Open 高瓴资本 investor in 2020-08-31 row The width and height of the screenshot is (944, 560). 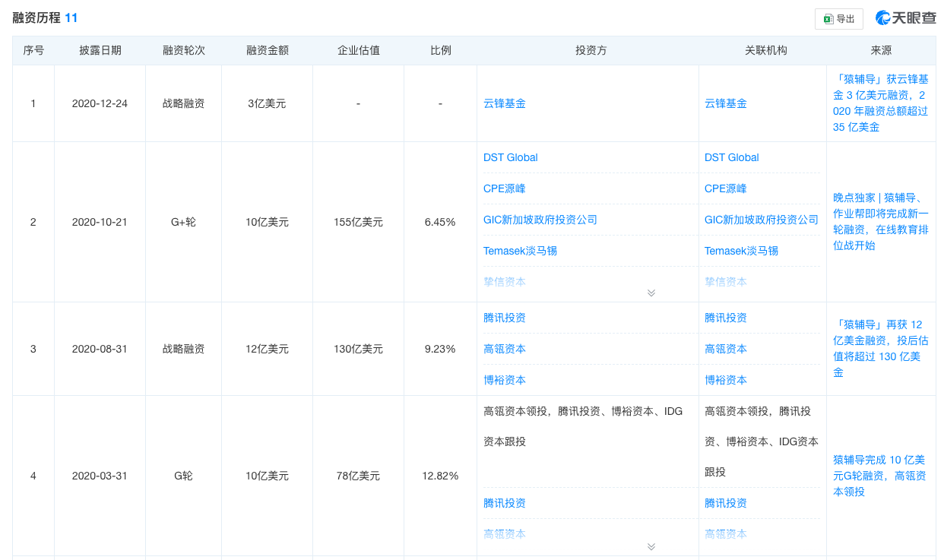(x=505, y=349)
